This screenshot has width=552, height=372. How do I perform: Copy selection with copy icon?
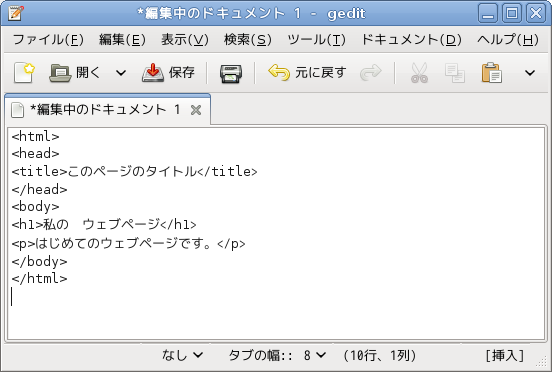coord(455,73)
